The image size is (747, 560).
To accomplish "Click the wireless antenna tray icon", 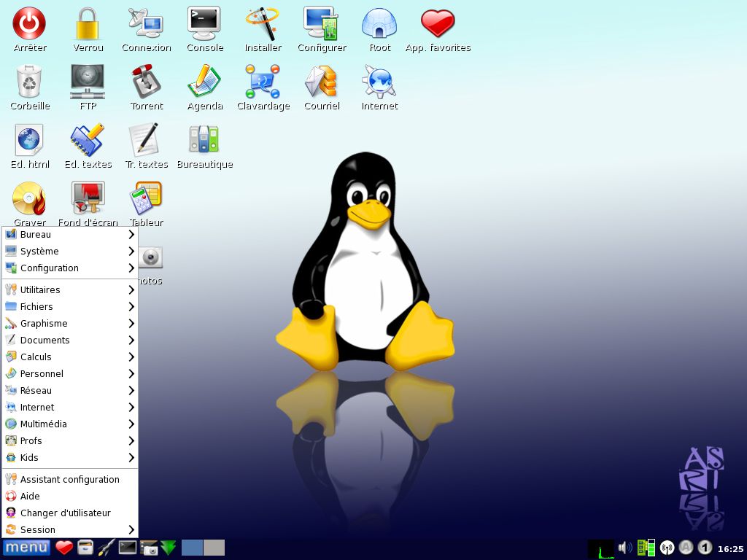I will pyautogui.click(x=667, y=548).
